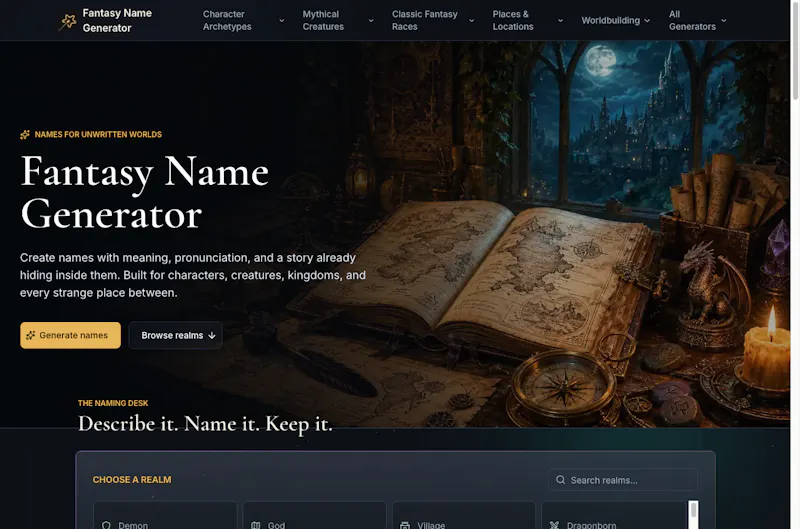Select the Dragonborn realm card
This screenshot has height=529, width=800.
[614, 515]
